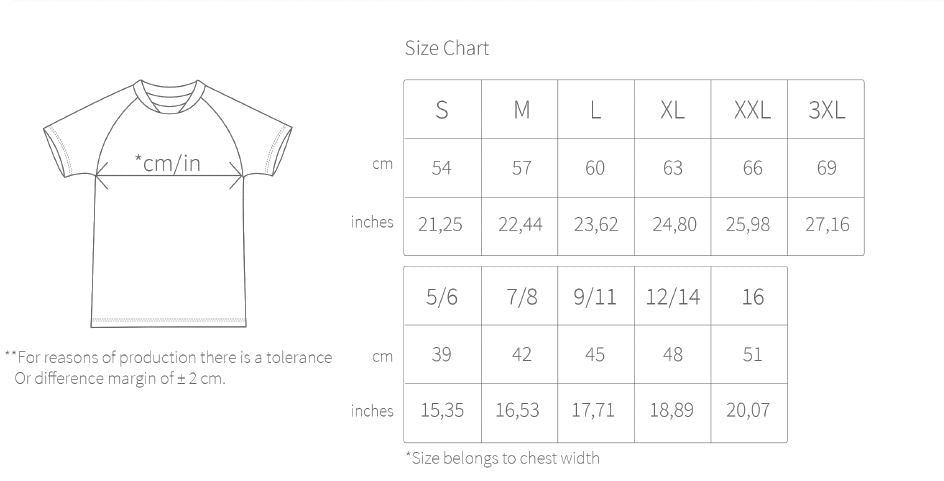Click the adult inches row label
Image resolution: width=944 pixels, height=481 pixels.
[372, 222]
